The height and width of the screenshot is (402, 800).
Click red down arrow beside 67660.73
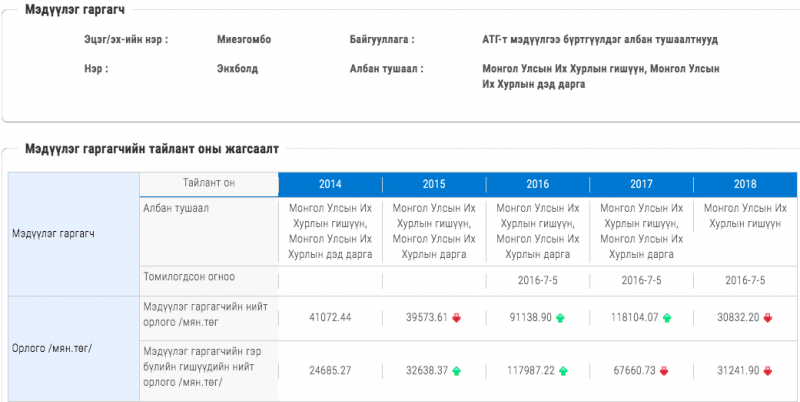coord(664,370)
